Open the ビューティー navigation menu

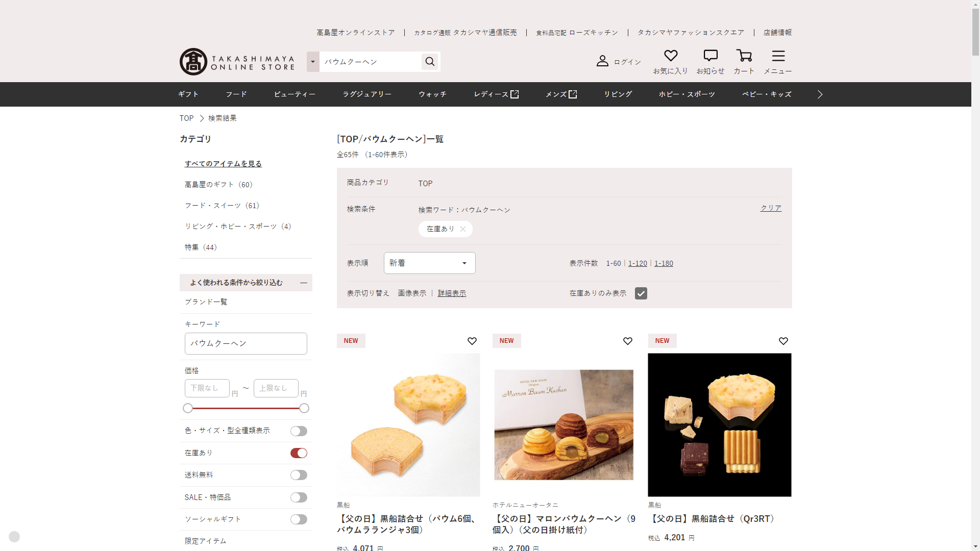[x=295, y=94]
